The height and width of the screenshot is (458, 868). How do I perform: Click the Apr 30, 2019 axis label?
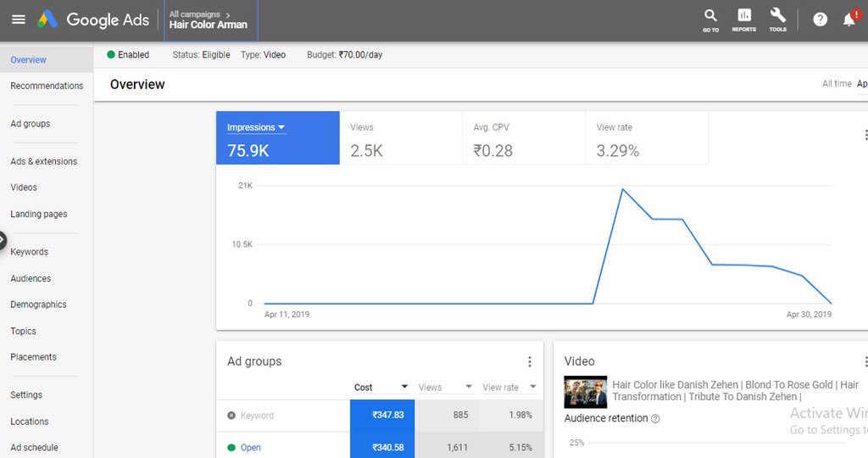coord(809,315)
